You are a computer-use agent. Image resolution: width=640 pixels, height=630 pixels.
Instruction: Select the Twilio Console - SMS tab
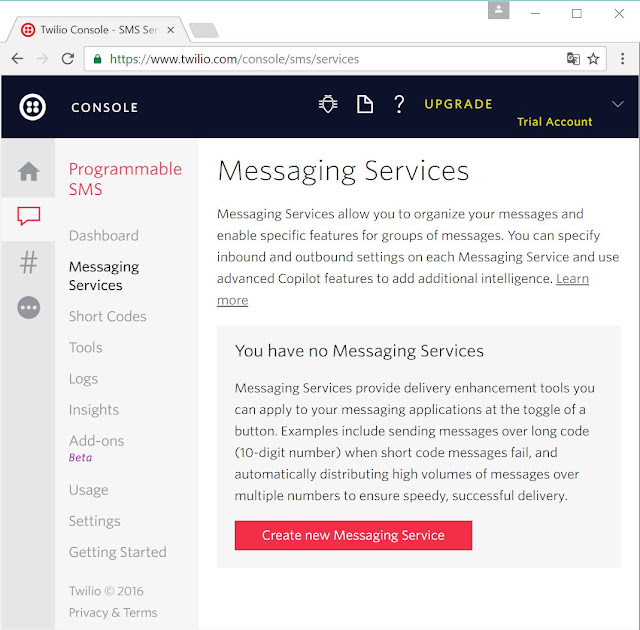pos(97,30)
